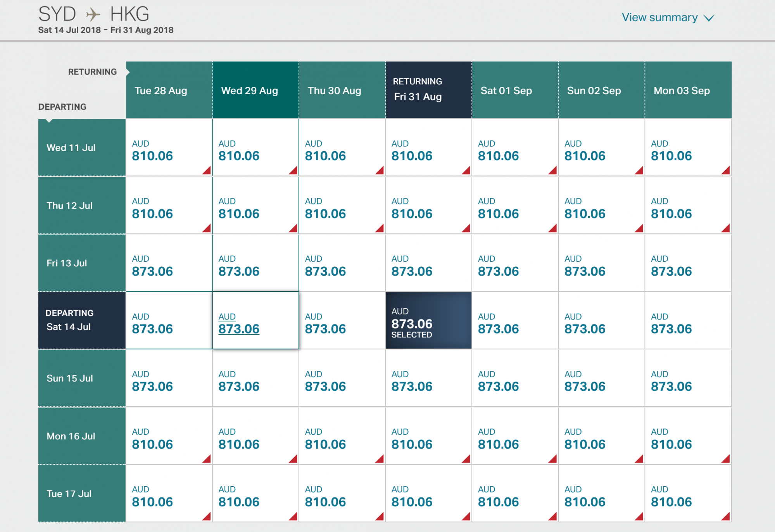Pick fare for Thu 12 Jul, Sat 01 Sep

[515, 205]
